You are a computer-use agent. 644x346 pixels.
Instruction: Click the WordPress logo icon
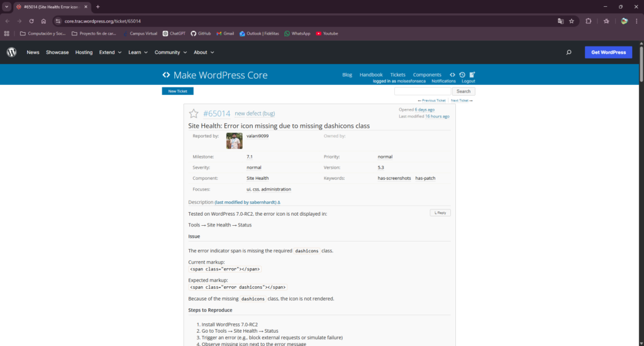[x=11, y=52]
